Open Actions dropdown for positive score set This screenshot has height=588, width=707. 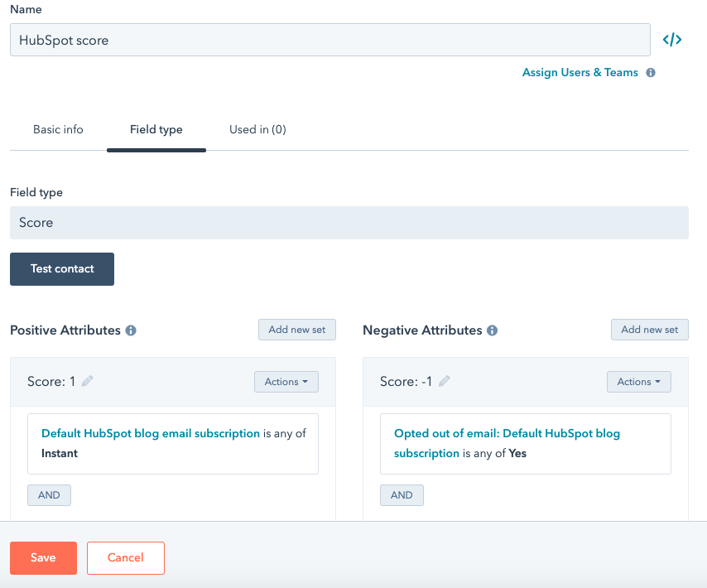[x=286, y=382]
